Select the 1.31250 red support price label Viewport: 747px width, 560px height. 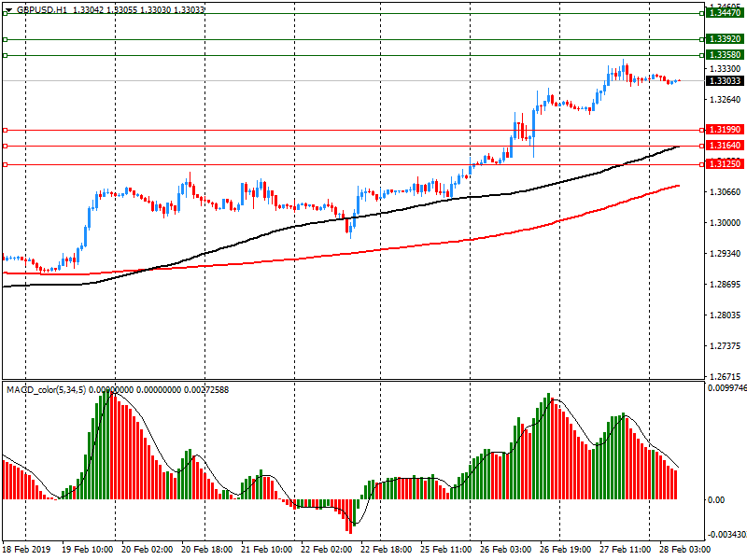725,164
